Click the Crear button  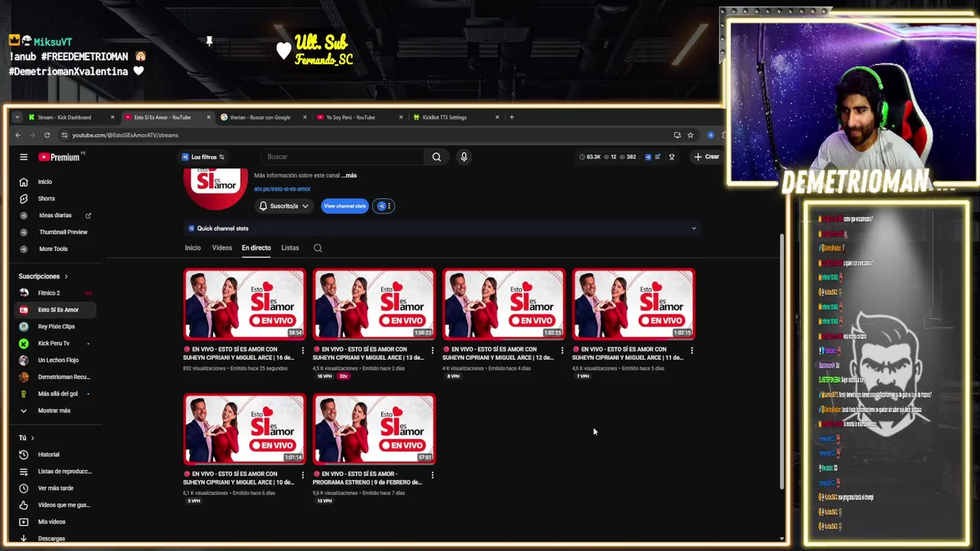click(707, 157)
